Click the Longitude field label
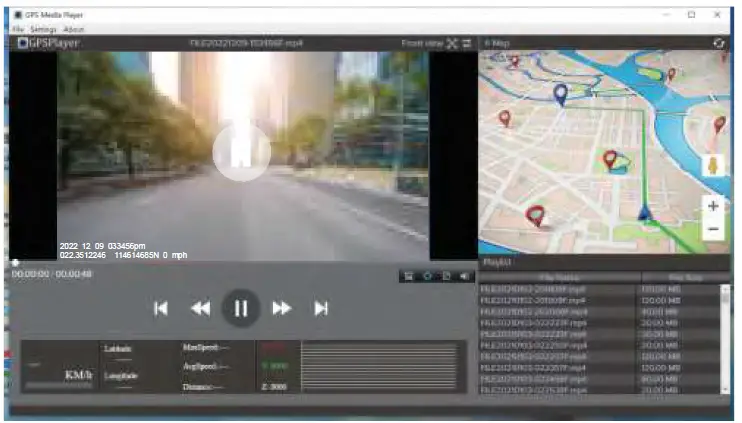 coord(121,376)
